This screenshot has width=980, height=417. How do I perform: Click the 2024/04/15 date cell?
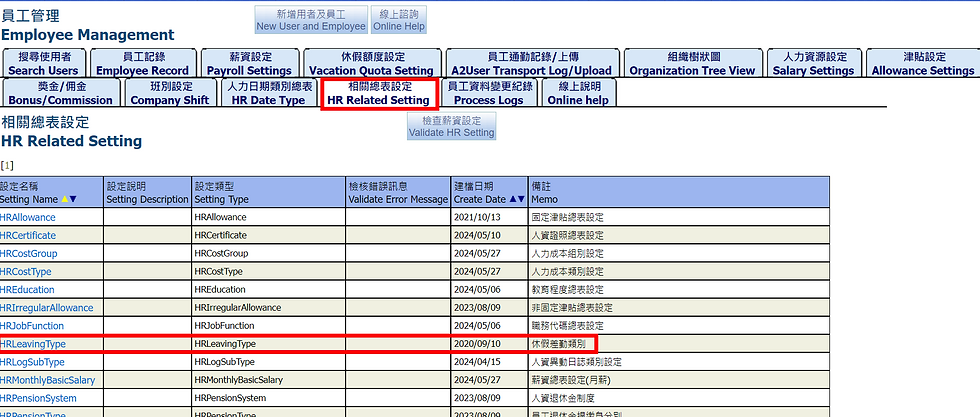coord(489,362)
